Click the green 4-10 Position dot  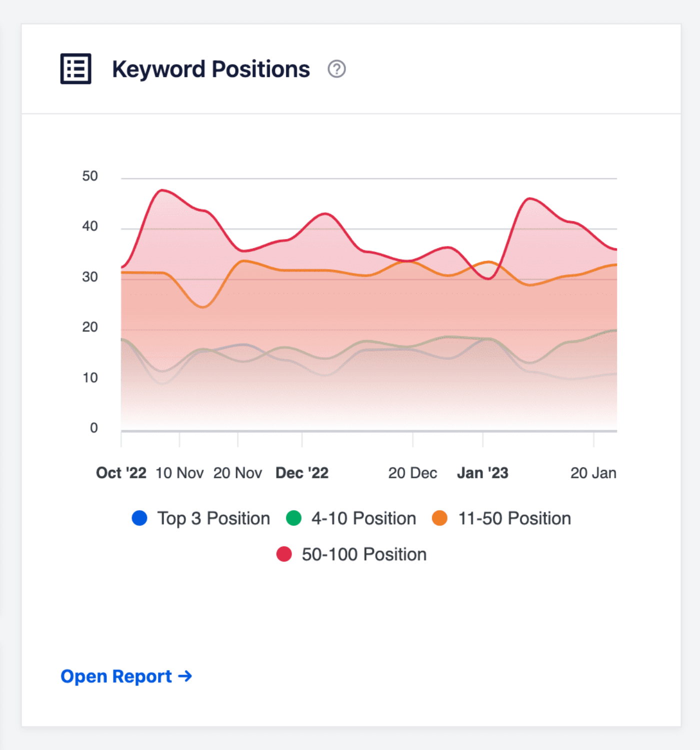293,518
